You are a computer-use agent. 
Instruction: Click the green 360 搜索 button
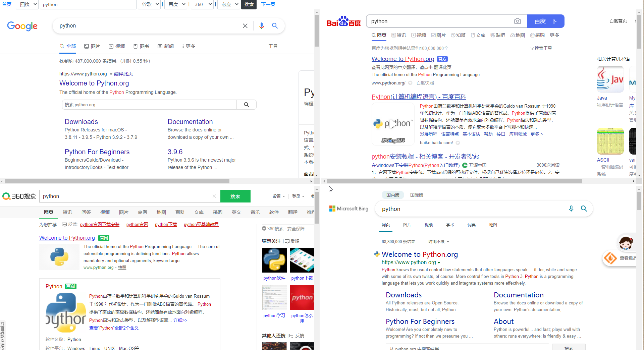[235, 196]
